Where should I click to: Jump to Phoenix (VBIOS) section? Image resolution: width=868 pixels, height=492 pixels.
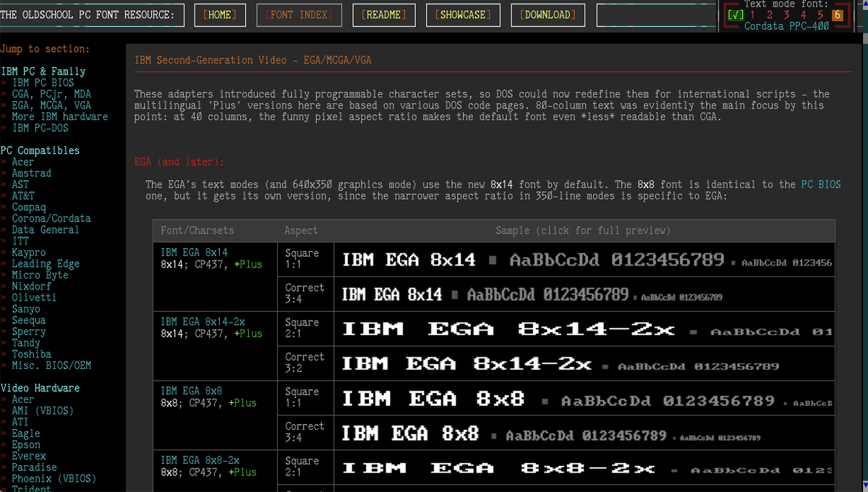tap(54, 478)
